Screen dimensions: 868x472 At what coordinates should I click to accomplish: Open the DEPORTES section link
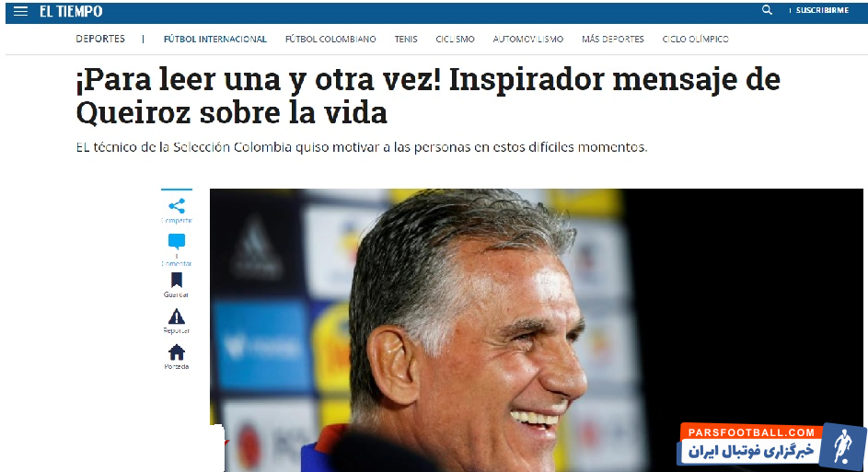100,39
